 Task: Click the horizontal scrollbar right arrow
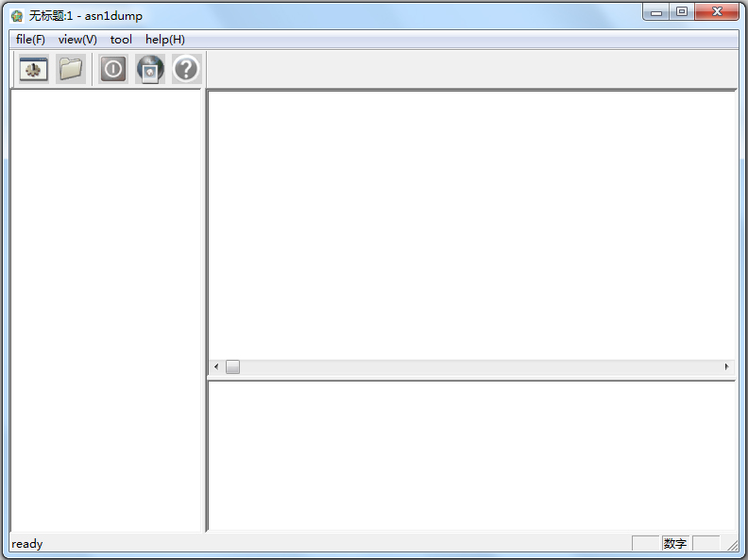click(x=726, y=366)
